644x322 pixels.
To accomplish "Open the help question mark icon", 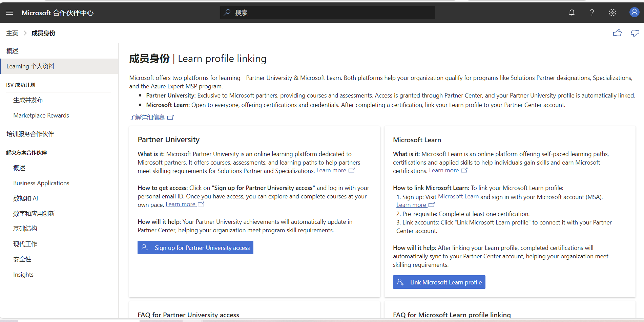I will pyautogui.click(x=592, y=13).
